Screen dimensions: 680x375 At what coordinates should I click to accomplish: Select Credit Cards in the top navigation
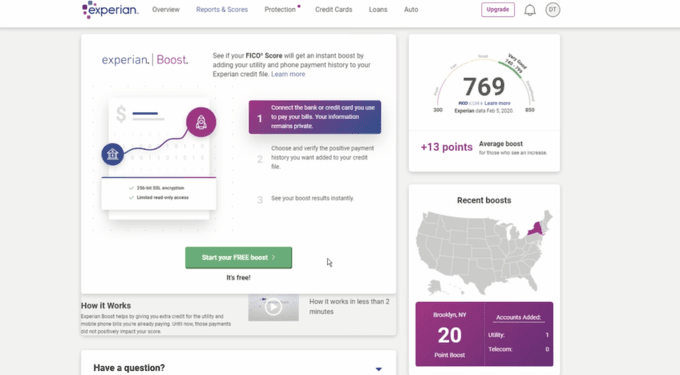(333, 10)
